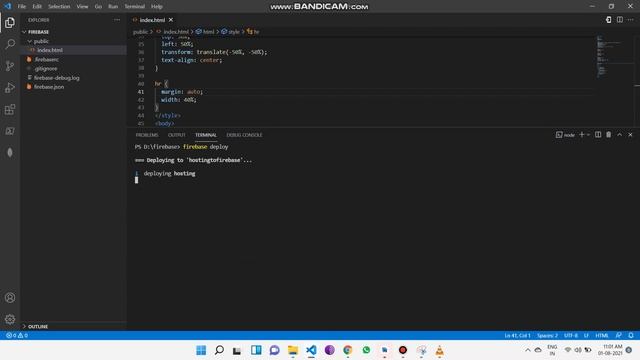
Task: Switch to the Output tab
Action: (177, 135)
